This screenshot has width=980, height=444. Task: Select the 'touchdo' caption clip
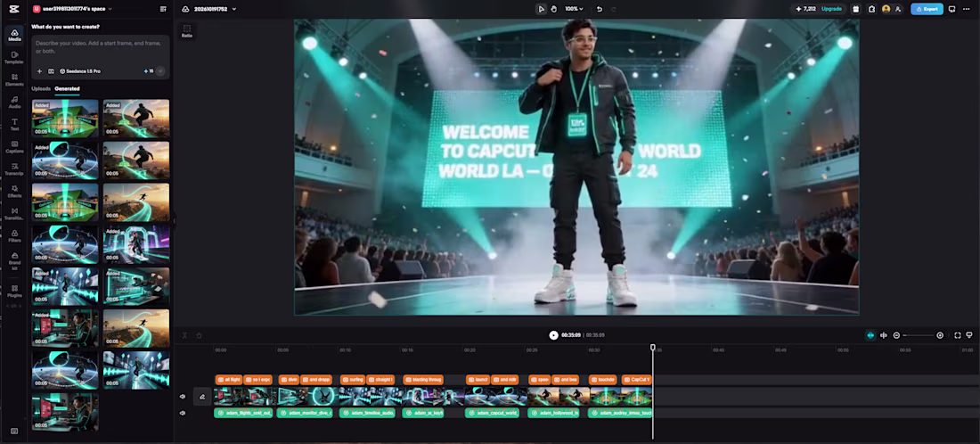tap(604, 380)
